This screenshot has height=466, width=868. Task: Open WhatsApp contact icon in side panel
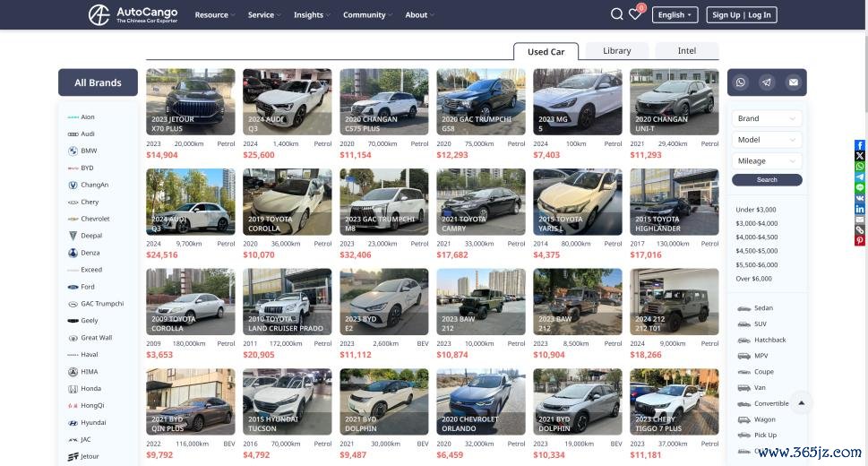pyautogui.click(x=740, y=82)
